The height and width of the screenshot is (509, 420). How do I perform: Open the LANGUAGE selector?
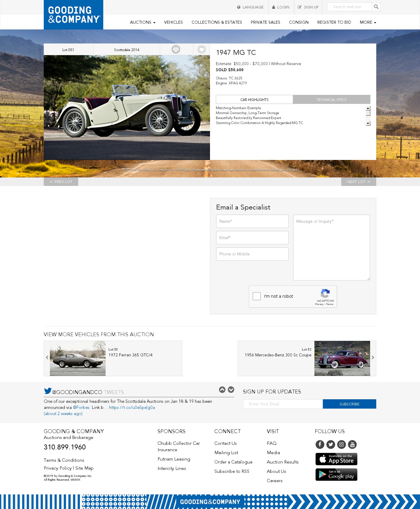coord(250,7)
